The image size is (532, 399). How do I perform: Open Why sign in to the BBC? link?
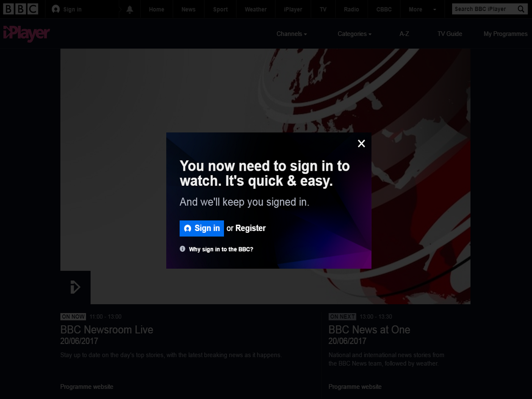221,249
